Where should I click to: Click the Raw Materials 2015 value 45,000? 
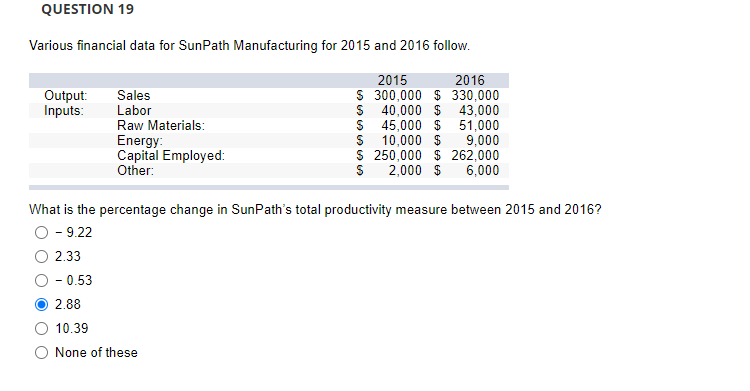tap(401, 125)
